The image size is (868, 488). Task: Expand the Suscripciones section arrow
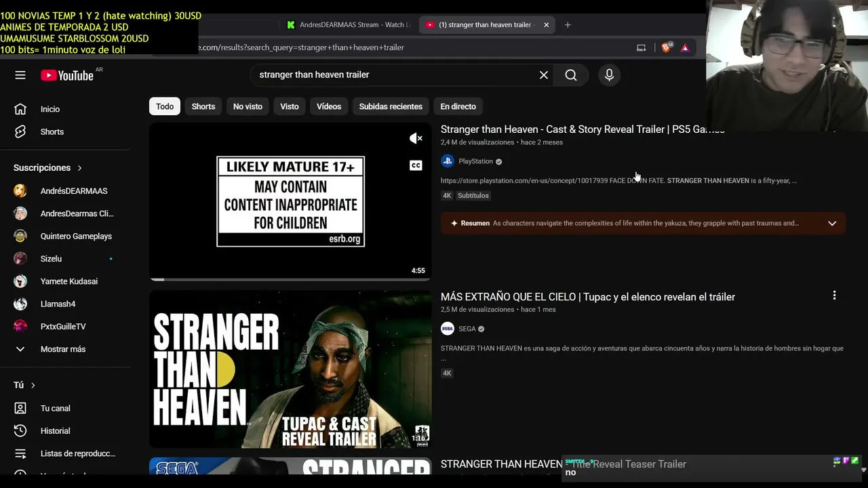[79, 168]
